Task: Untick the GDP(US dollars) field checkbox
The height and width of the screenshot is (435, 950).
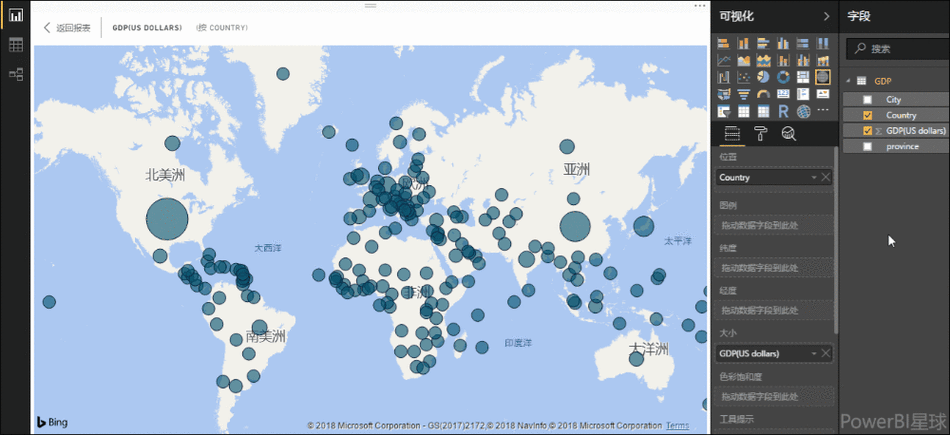Action: pyautogui.click(x=868, y=131)
